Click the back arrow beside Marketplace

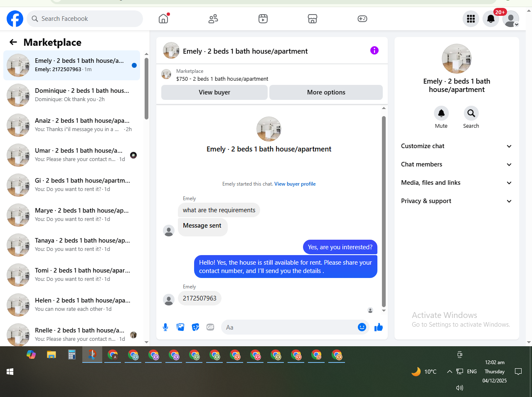click(13, 42)
